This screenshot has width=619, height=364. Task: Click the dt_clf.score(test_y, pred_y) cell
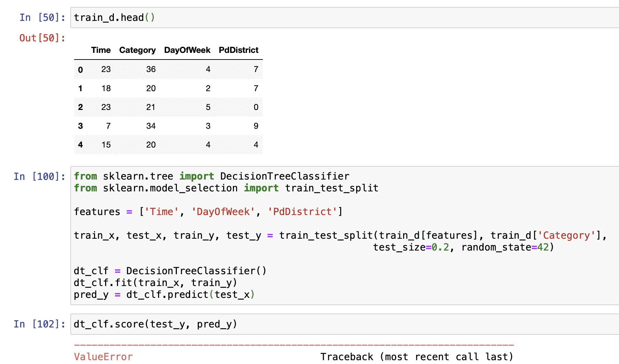coord(155,324)
